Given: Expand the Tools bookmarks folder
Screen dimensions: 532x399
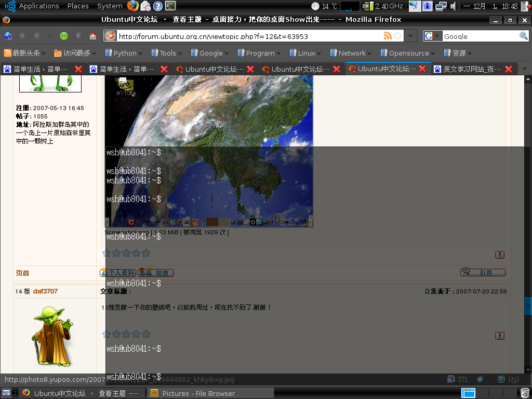Looking at the screenshot, I should 166,53.
